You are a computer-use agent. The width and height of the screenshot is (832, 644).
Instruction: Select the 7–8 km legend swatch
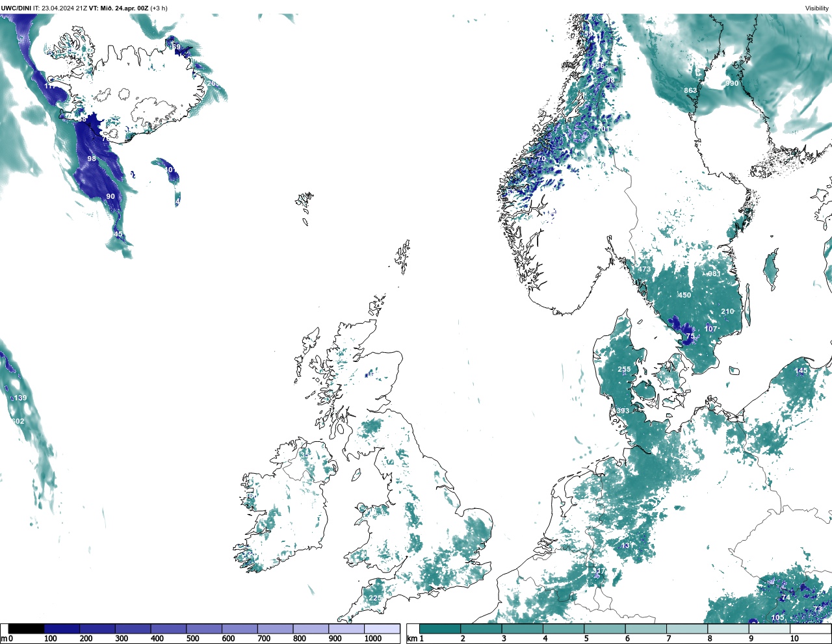(687, 628)
